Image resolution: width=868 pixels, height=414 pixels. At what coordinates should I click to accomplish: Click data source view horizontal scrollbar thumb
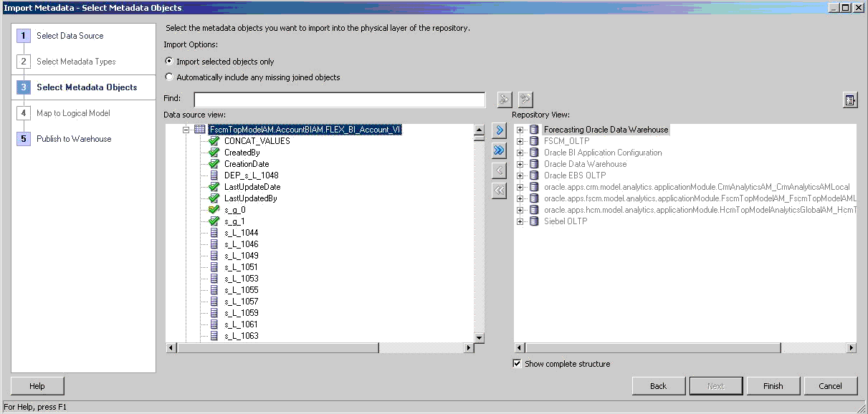pyautogui.click(x=277, y=348)
